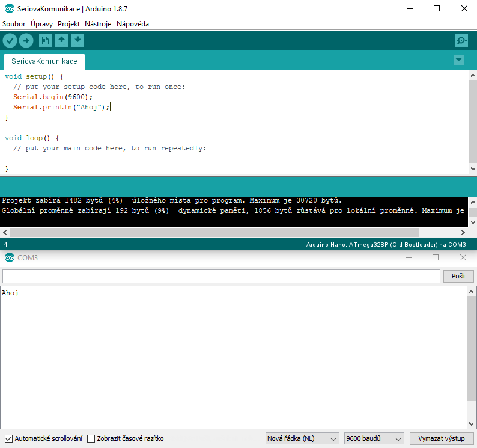Maximize the Arduino IDE main window
Image resolution: width=477 pixels, height=448 pixels.
pos(437,8)
